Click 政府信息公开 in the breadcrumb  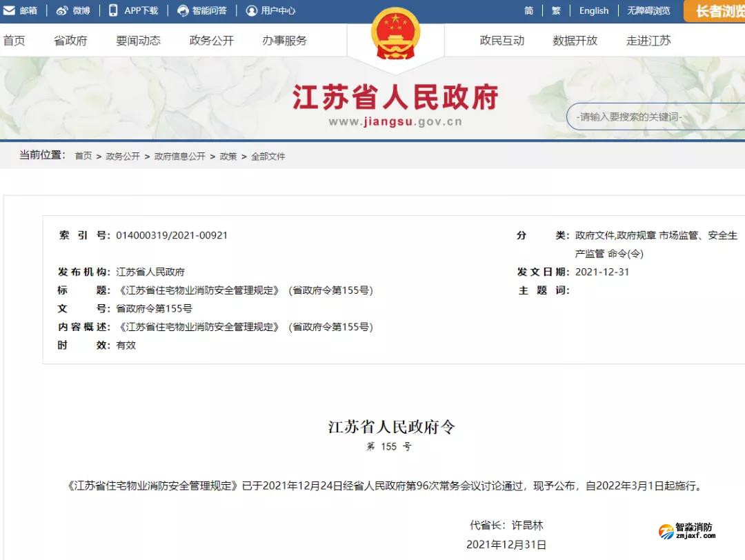[179, 157]
